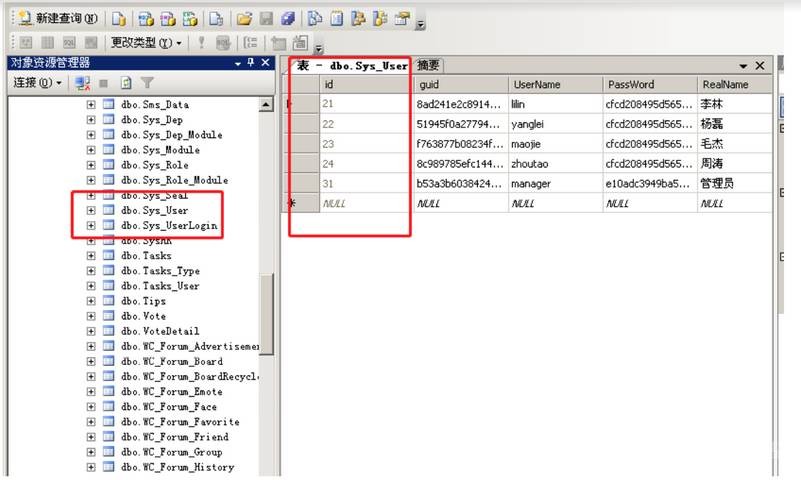Click the UserName column header
Viewport: 801px width, 480px height.
[x=556, y=85]
